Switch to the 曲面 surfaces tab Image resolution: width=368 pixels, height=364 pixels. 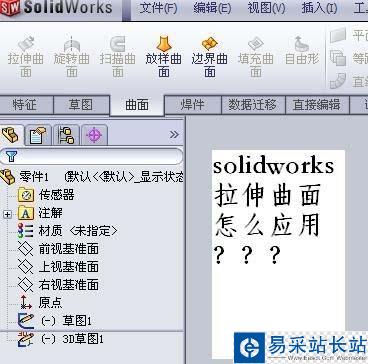coord(137,105)
